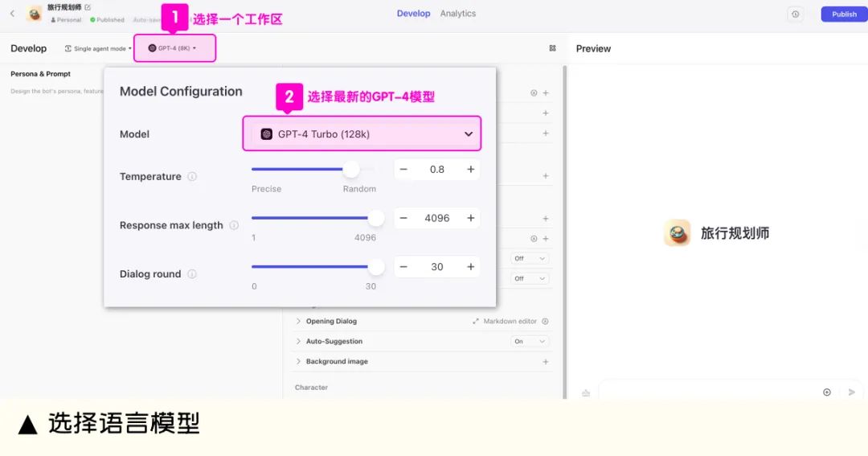Expand the Background image section
Viewport: 868px width, 456px height.
298,362
